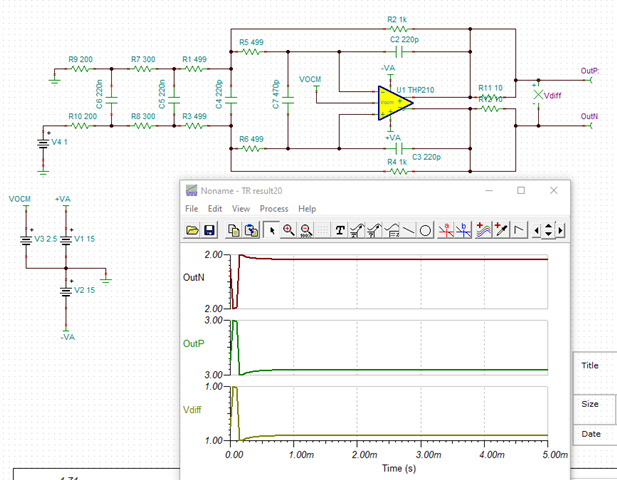Click the add curve plus icon
The height and width of the screenshot is (480, 617).
pyautogui.click(x=483, y=231)
